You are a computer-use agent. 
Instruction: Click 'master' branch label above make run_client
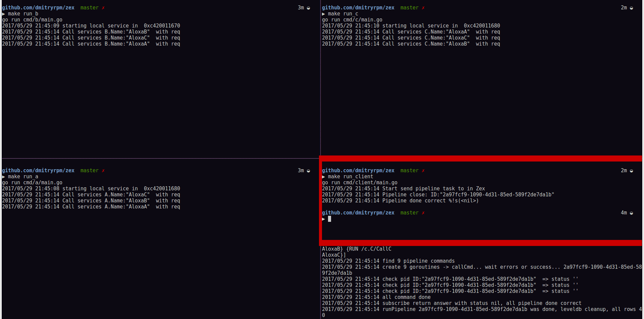pyautogui.click(x=410, y=171)
